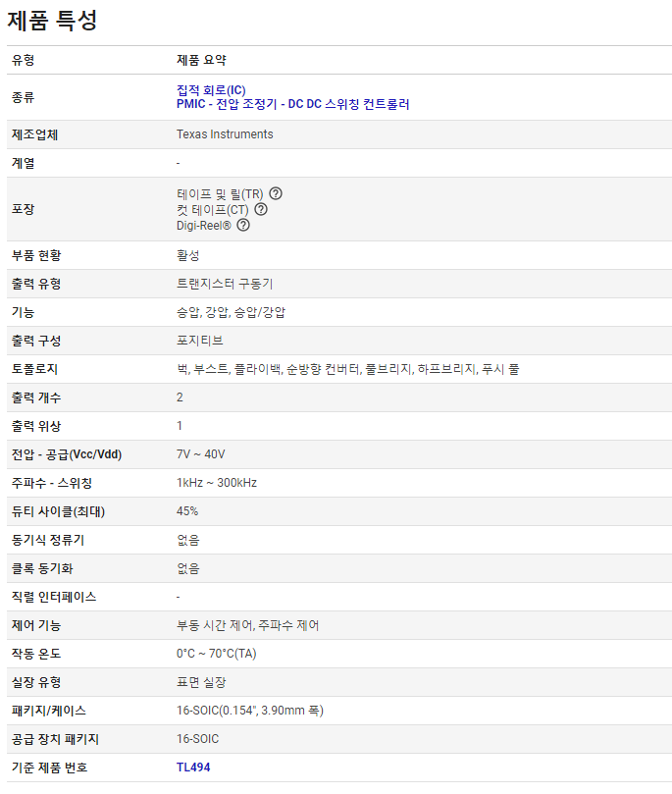Select the 부동 시간 제어, 주파수 제어 value

coord(248,625)
